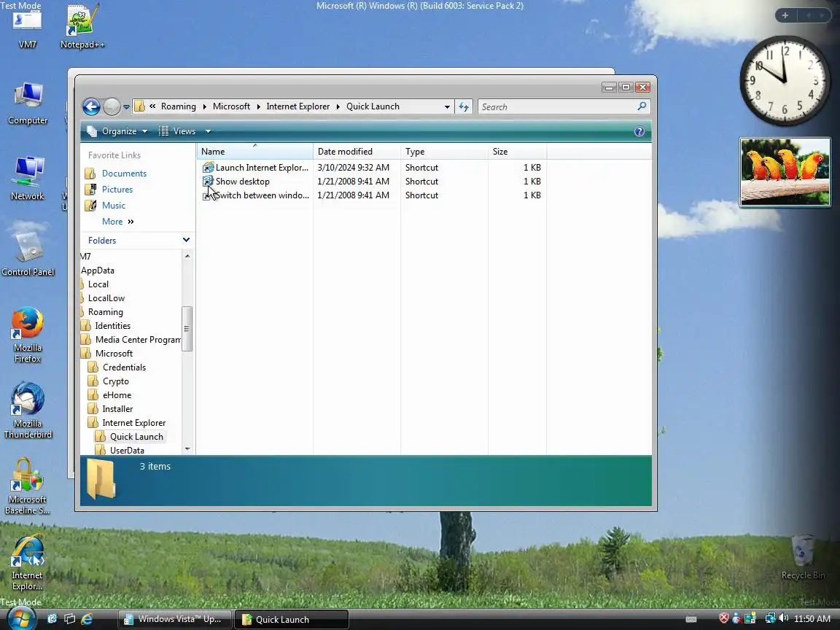Select eHome folder in tree
This screenshot has width=840, height=630.
117,395
